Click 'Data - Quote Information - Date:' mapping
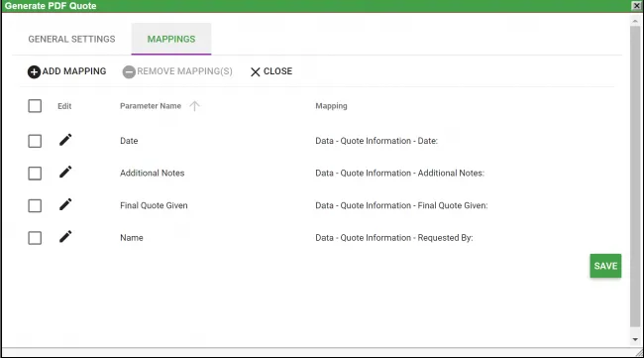Image resolution: width=644 pixels, height=358 pixels. pyautogui.click(x=376, y=141)
